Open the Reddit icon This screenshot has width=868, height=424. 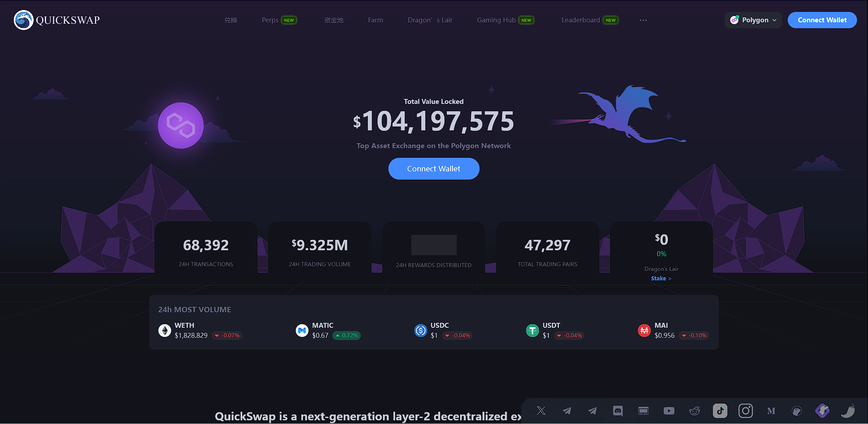point(695,411)
